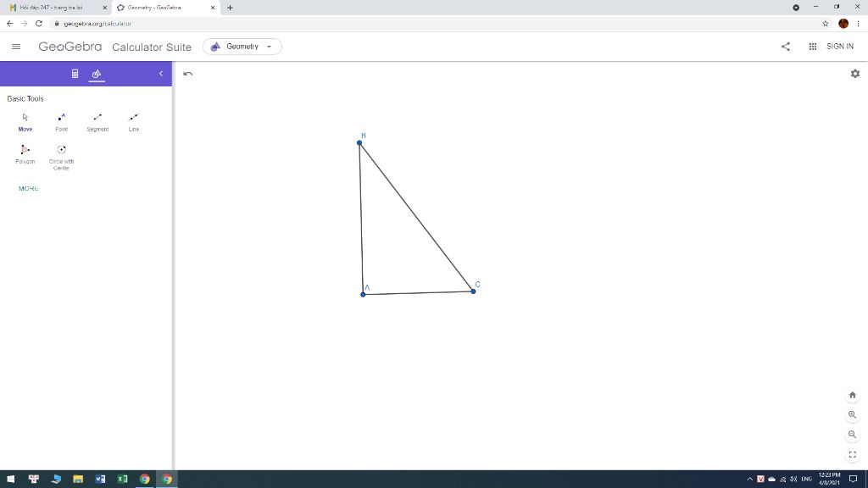This screenshot has width=868, height=488.
Task: Close the Geometry - GeoGebra browser tab
Action: (213, 8)
